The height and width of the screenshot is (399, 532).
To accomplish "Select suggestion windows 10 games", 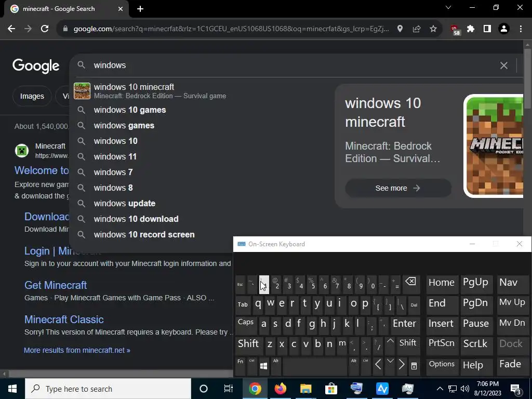I will coord(202,110).
